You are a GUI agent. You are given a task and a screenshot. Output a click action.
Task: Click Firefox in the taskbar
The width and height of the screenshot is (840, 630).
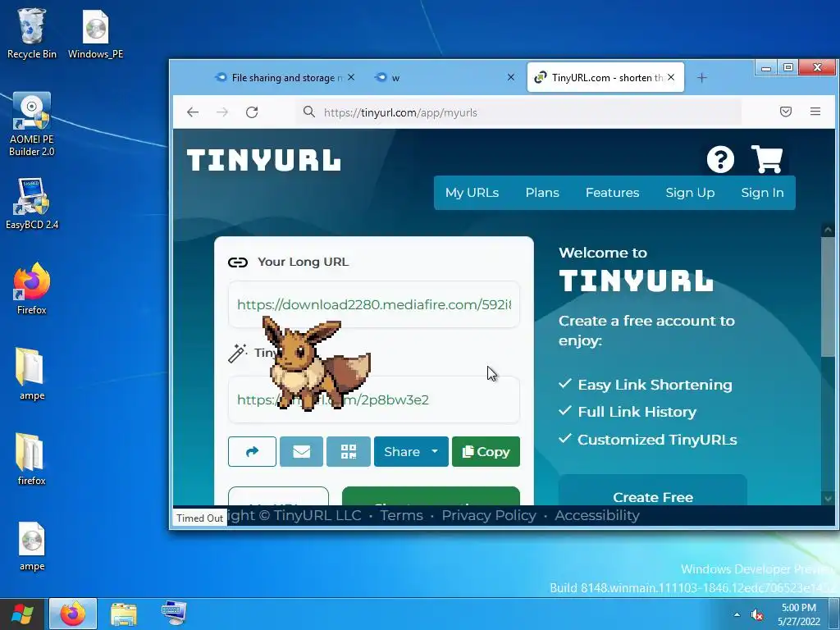(x=73, y=614)
